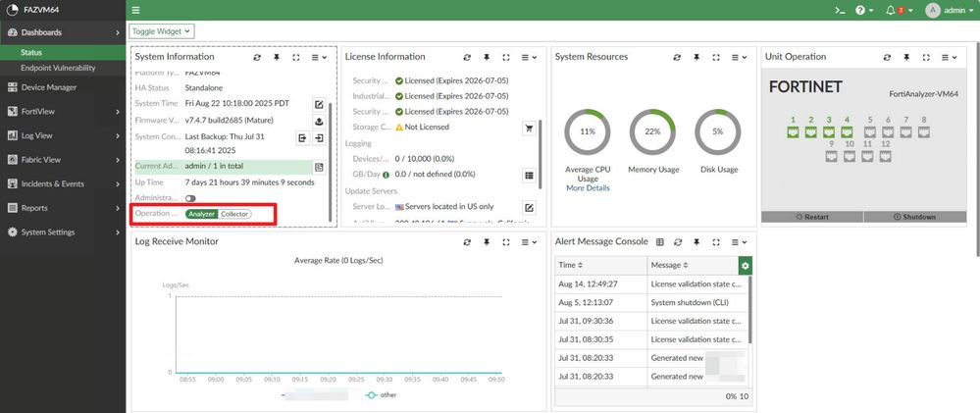This screenshot has width=980, height=413.
Task: Open the admin user dropdown
Action: [x=950, y=11]
